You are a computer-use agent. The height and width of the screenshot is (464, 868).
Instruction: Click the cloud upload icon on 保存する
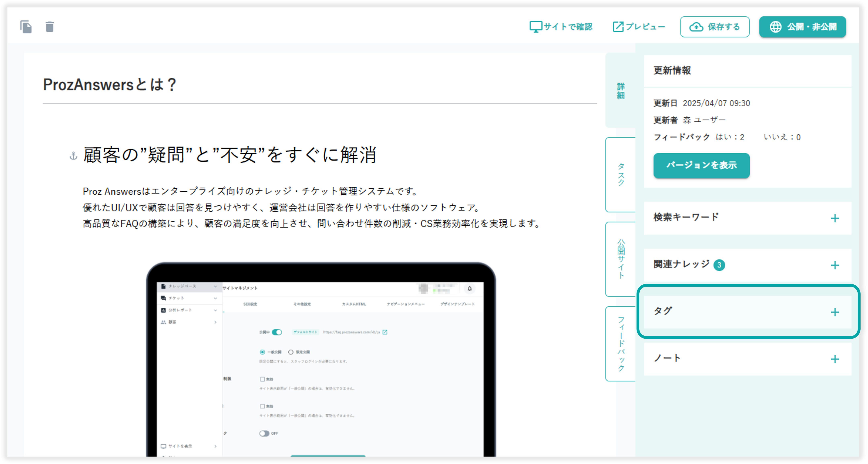[x=696, y=27]
